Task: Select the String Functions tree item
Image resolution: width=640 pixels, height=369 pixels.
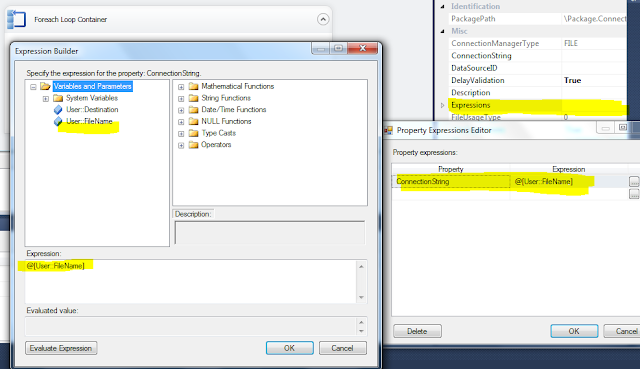Action: 226,98
